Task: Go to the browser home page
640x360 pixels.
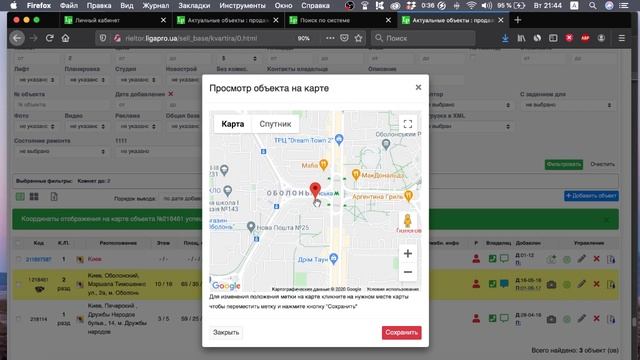Action: pyautogui.click(x=65, y=38)
